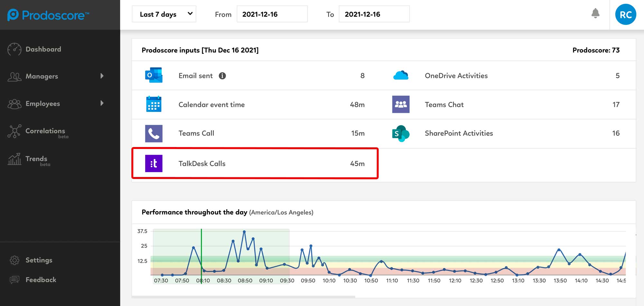Click the Correlations network icon
This screenshot has width=644, height=306.
[14, 131]
